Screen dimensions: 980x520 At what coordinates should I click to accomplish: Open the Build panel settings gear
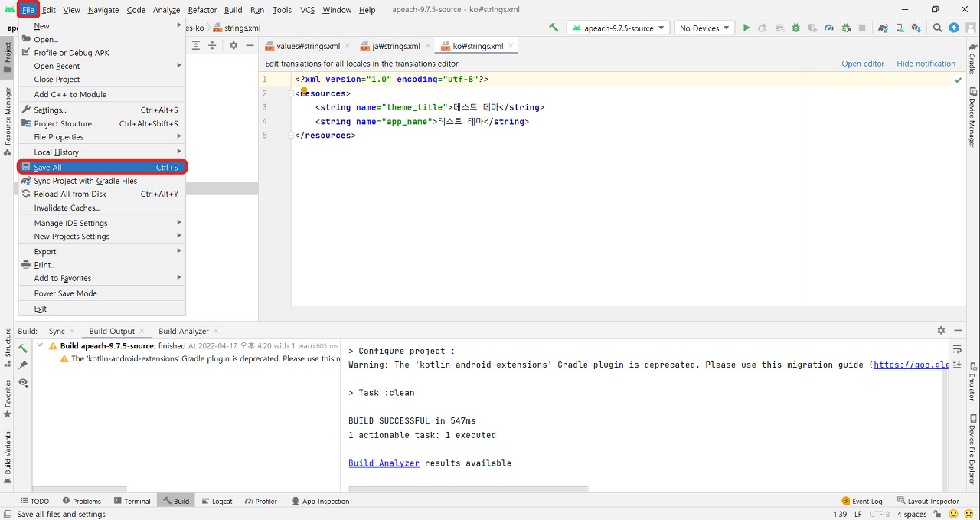pyautogui.click(x=941, y=330)
